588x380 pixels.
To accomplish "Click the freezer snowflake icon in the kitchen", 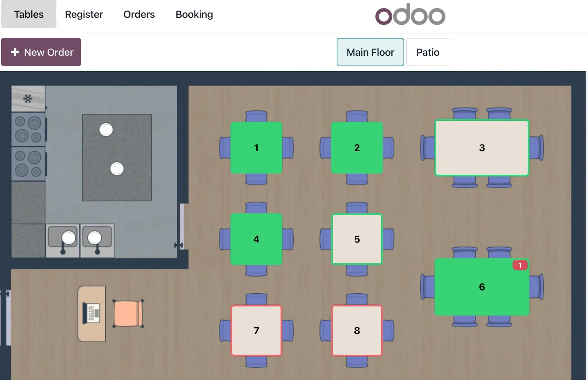I will point(28,99).
